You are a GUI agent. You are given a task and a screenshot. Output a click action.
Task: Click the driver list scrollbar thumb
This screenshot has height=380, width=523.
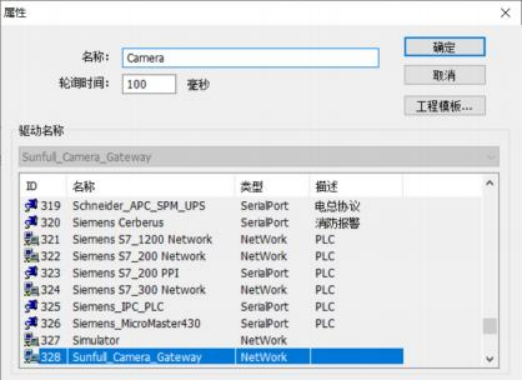490,326
